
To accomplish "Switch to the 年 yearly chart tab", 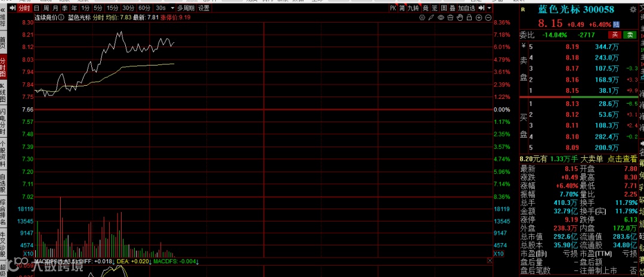I will pos(74,8).
